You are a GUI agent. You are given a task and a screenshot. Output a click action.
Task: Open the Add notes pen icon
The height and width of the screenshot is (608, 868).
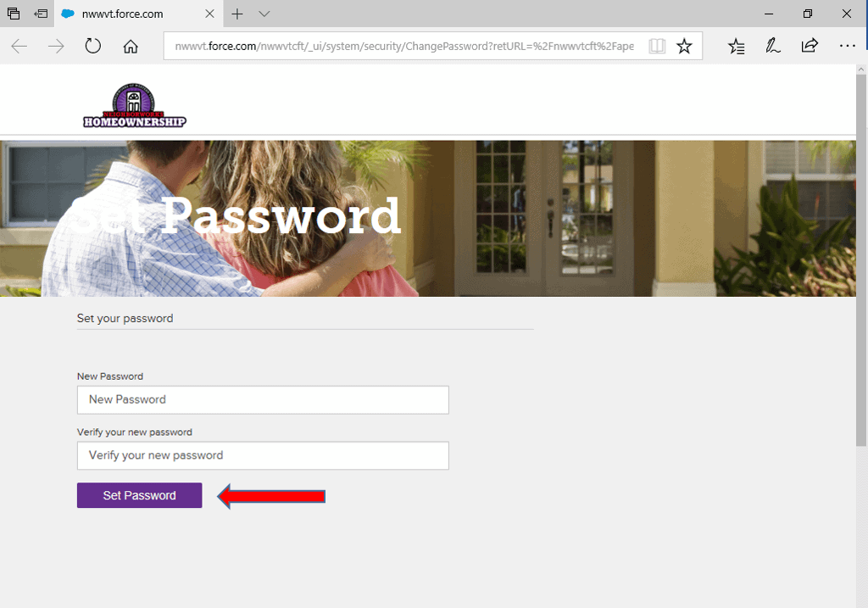coord(773,46)
